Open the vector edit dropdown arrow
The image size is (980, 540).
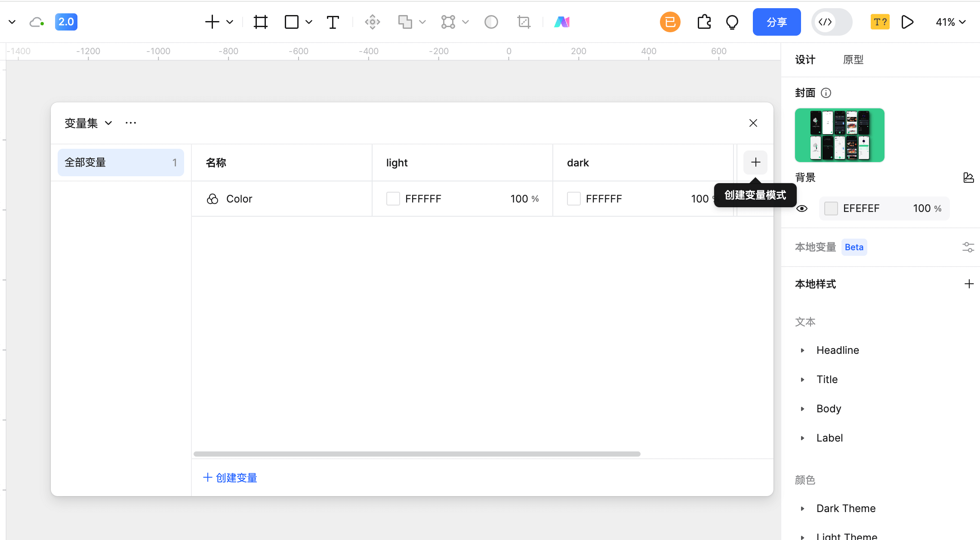pos(465,22)
